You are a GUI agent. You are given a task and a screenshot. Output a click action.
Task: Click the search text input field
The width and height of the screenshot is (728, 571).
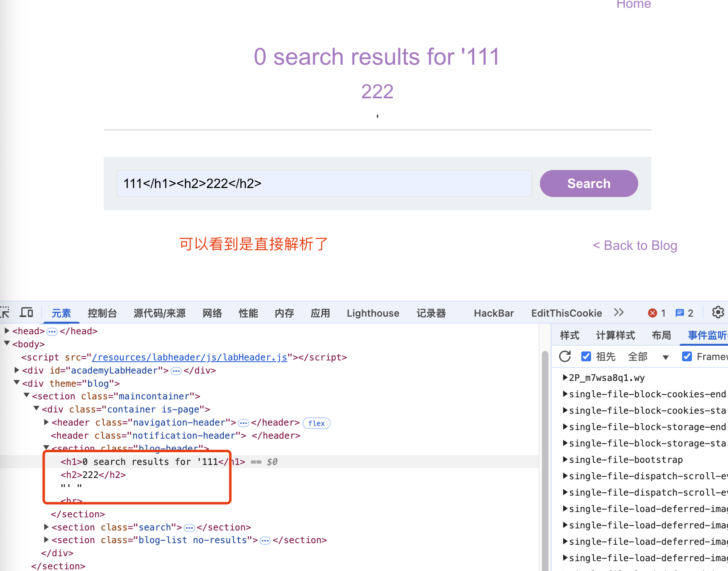click(324, 184)
